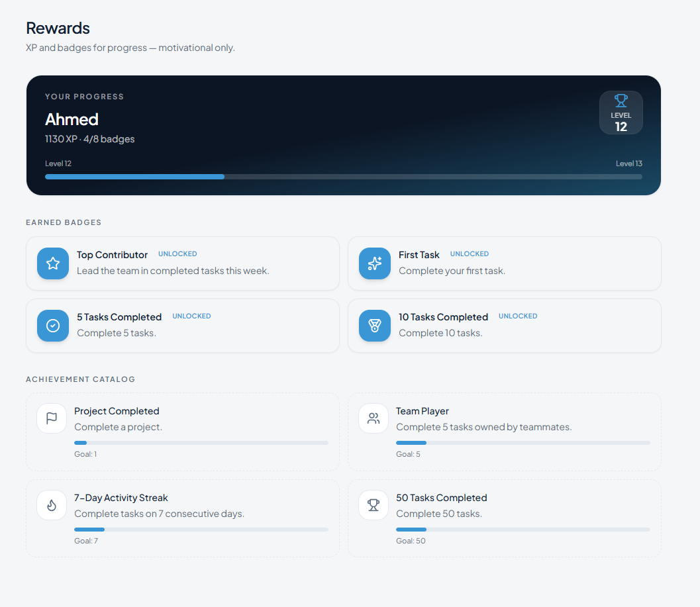Click the 'Level 12' label above the progress bar
700x607 pixels.
pos(58,163)
